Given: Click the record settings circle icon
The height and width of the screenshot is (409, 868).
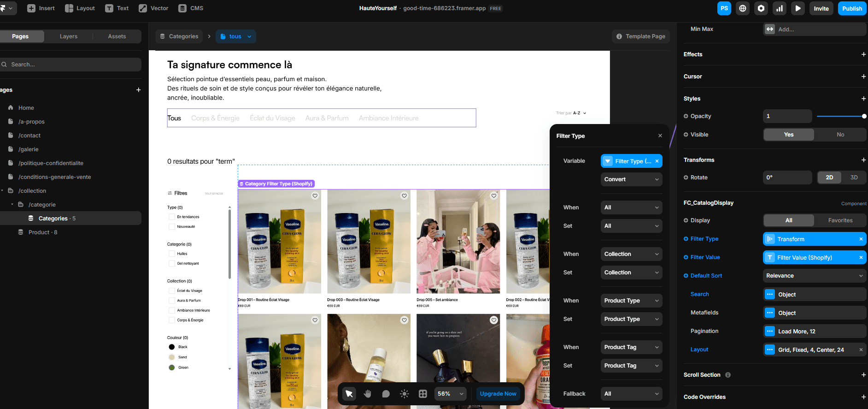Looking at the screenshot, I should coord(761,8).
